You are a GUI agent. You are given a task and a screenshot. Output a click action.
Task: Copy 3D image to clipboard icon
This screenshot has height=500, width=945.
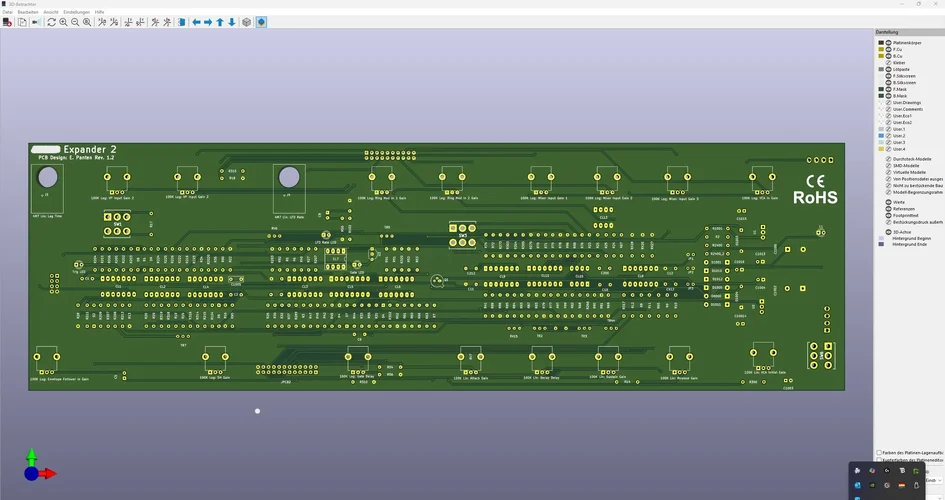(22, 22)
